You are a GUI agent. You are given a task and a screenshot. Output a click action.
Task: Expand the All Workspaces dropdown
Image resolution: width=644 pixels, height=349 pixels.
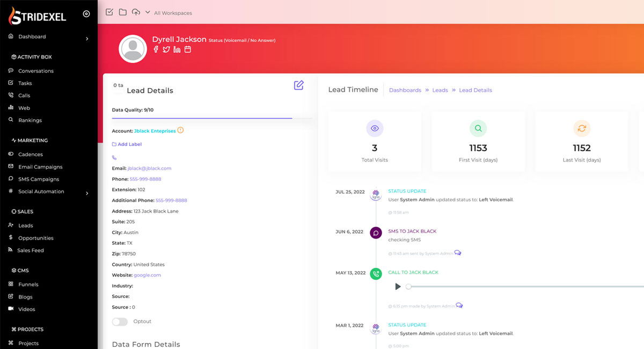pyautogui.click(x=148, y=12)
